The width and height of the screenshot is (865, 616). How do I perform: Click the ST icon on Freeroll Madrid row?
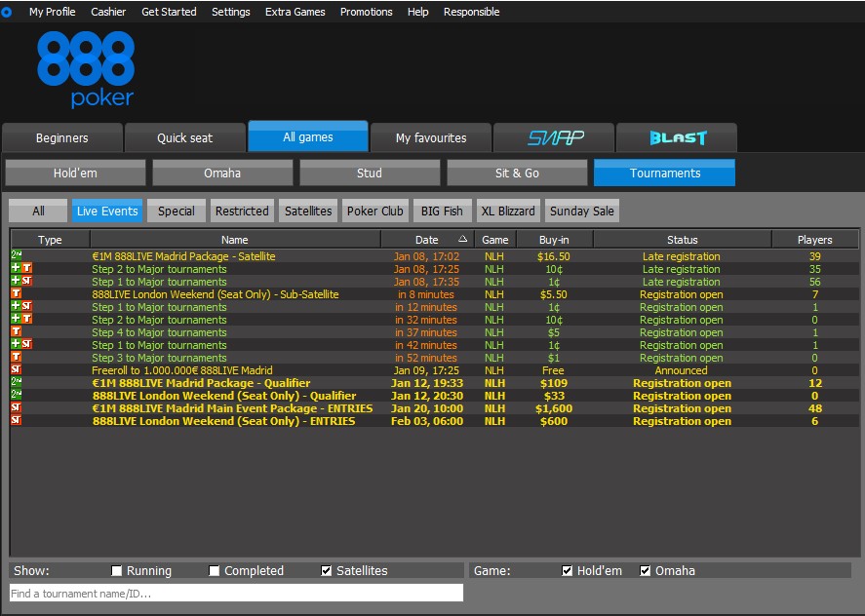(16, 370)
